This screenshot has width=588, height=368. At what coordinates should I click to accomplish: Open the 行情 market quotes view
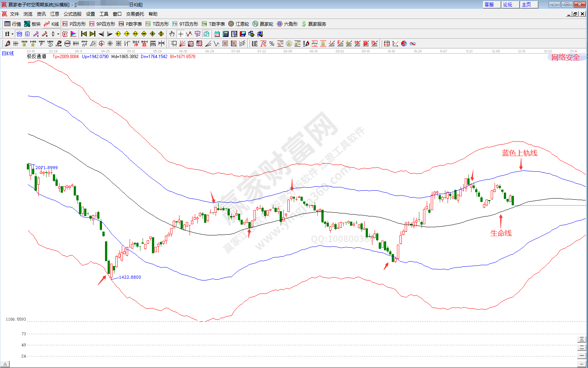(x=13, y=24)
